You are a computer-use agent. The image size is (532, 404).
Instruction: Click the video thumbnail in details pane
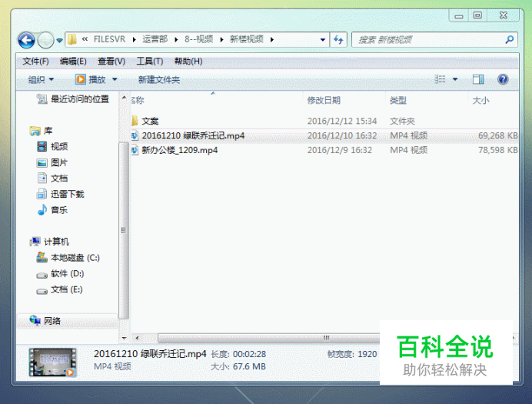[52, 362]
